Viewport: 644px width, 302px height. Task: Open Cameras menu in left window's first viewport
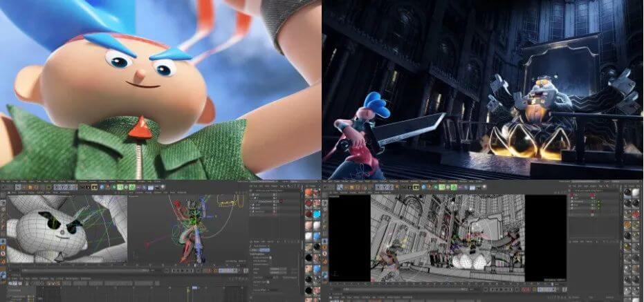tap(22, 192)
